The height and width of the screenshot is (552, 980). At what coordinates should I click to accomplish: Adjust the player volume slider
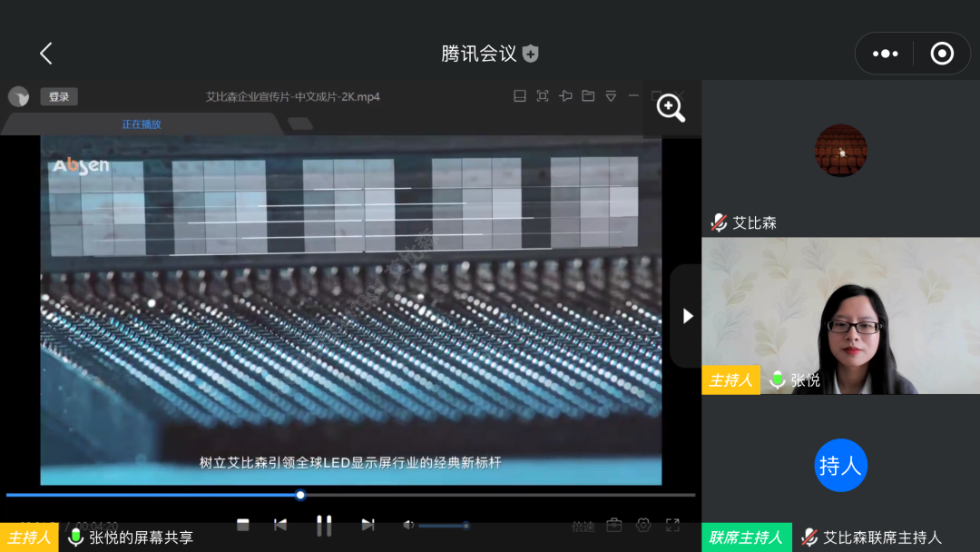(x=445, y=526)
